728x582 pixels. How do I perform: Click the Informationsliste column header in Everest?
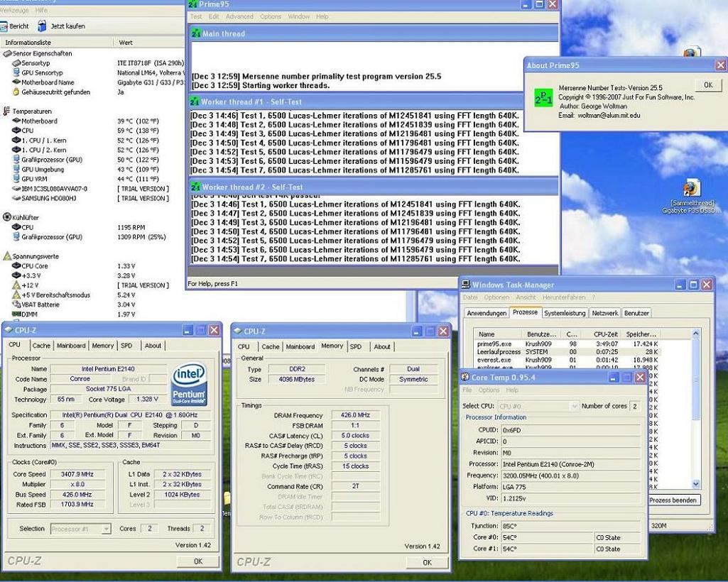[57, 43]
